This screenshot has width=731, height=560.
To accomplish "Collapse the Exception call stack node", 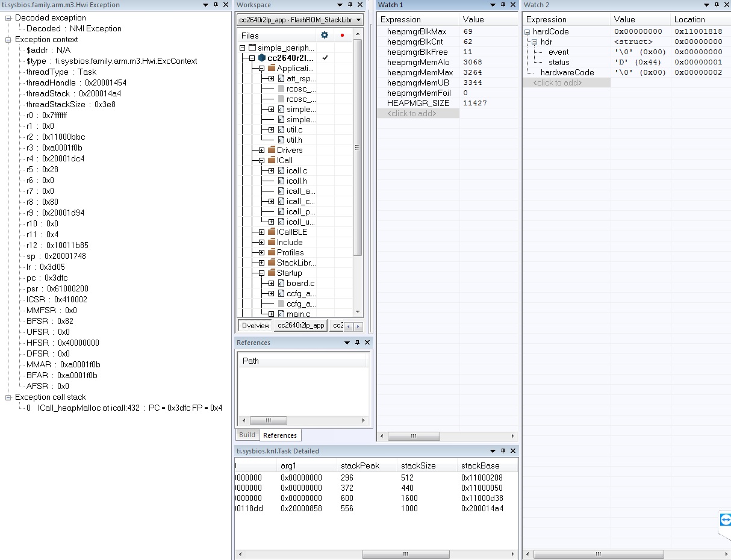I will pos(8,397).
